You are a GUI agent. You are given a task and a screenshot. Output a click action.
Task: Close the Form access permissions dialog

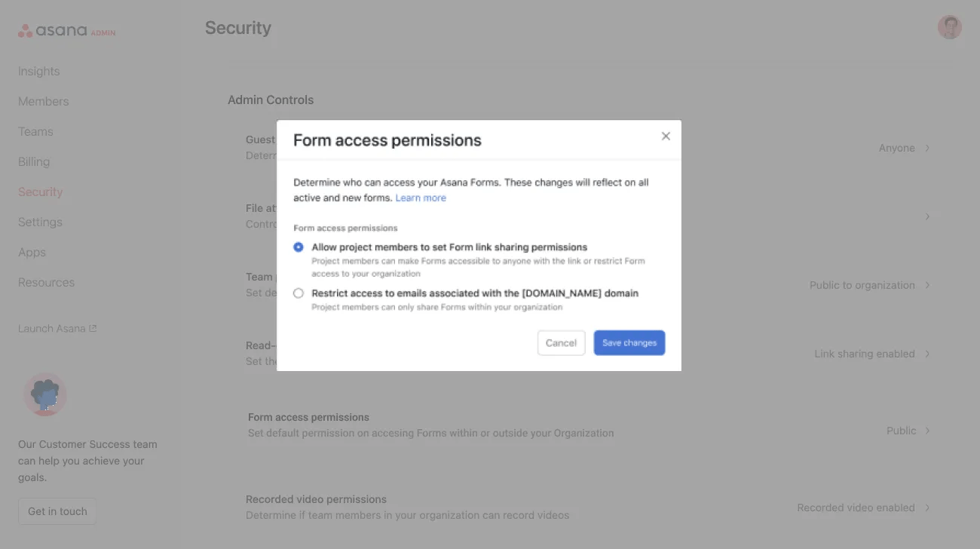tap(666, 136)
